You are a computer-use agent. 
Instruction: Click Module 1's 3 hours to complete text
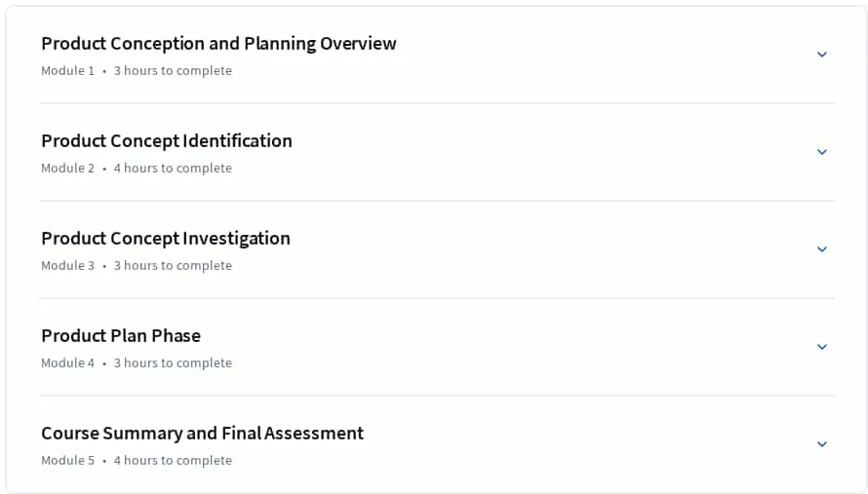[x=173, y=71]
